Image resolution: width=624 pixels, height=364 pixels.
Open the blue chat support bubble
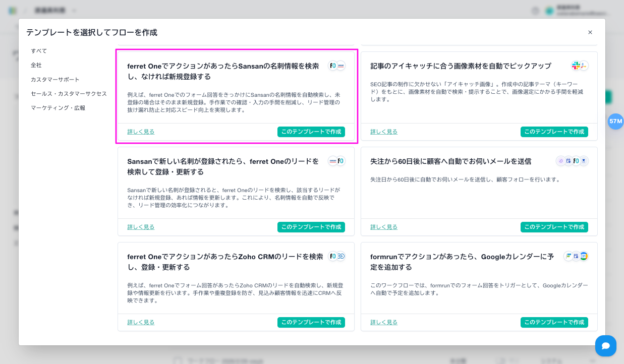point(605,346)
